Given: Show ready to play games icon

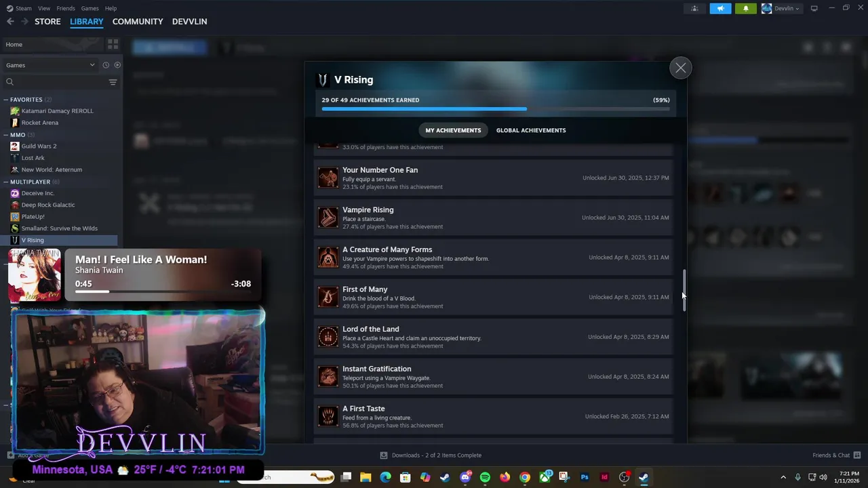Looking at the screenshot, I should [117, 65].
